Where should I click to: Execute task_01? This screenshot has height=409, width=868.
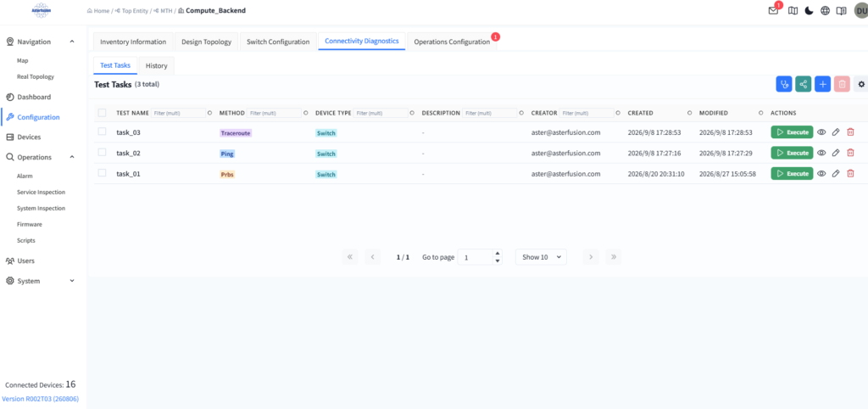(792, 173)
